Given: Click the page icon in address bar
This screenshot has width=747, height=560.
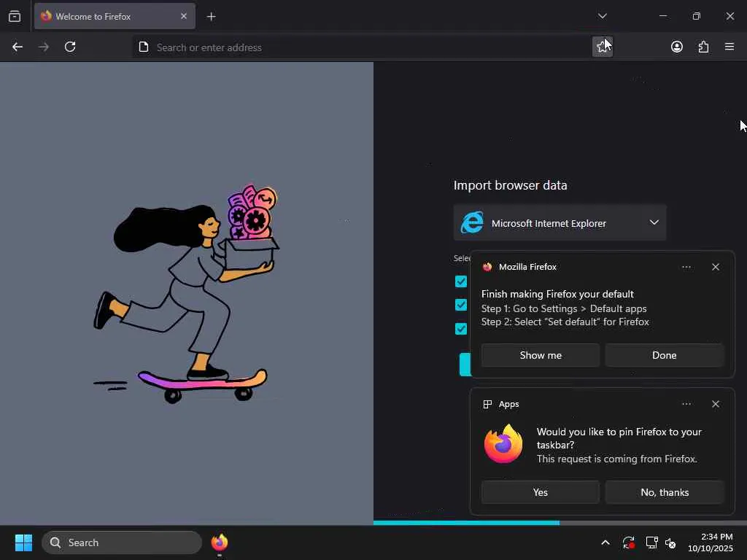Looking at the screenshot, I should pyautogui.click(x=144, y=47).
